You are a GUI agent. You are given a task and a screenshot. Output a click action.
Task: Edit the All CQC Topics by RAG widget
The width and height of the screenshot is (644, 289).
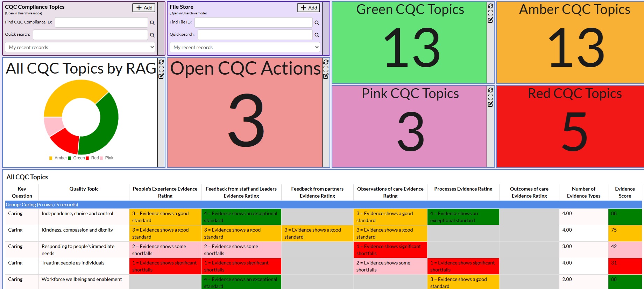[x=161, y=76]
